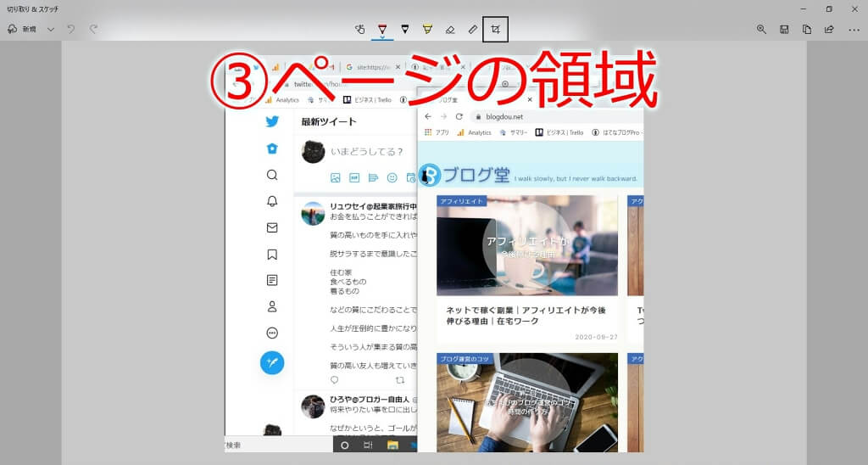This screenshot has width=868, height=465.
Task: Redo the last edit
Action: point(93,29)
